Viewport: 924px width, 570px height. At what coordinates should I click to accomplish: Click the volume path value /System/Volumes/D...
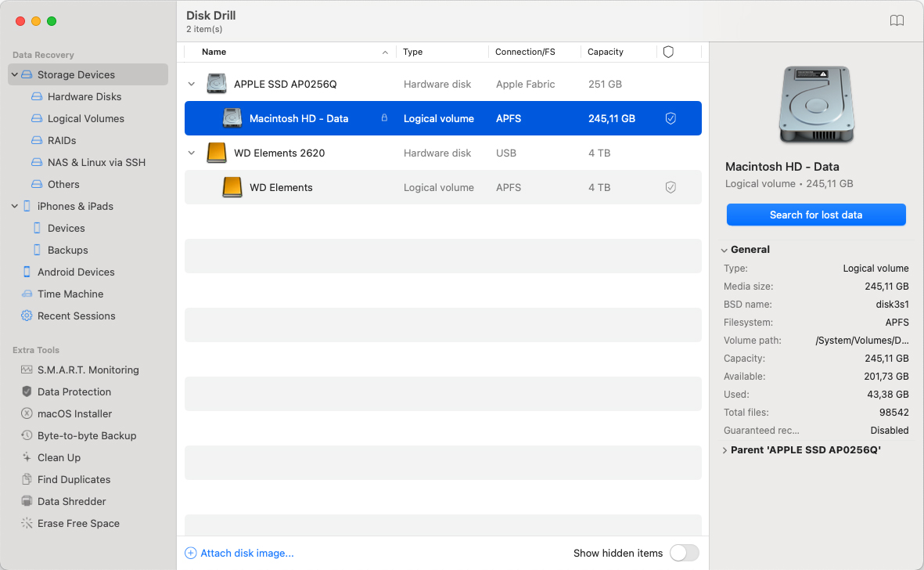point(862,340)
